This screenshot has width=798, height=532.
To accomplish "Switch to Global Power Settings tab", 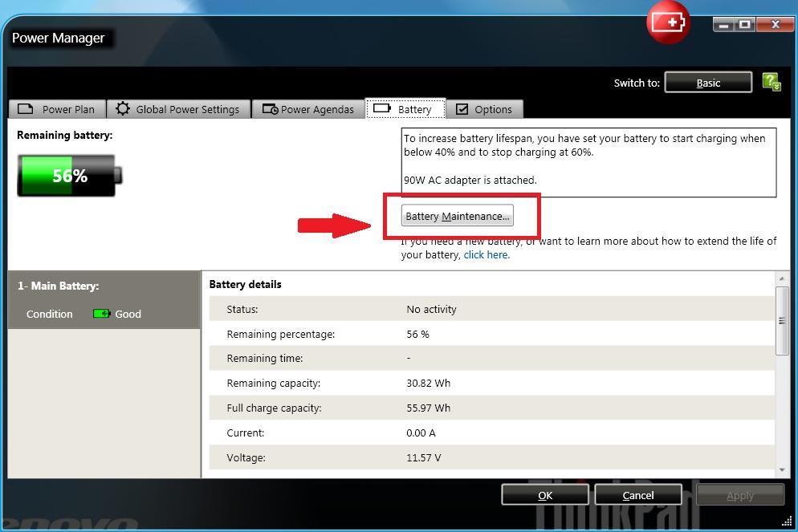I will click(179, 109).
